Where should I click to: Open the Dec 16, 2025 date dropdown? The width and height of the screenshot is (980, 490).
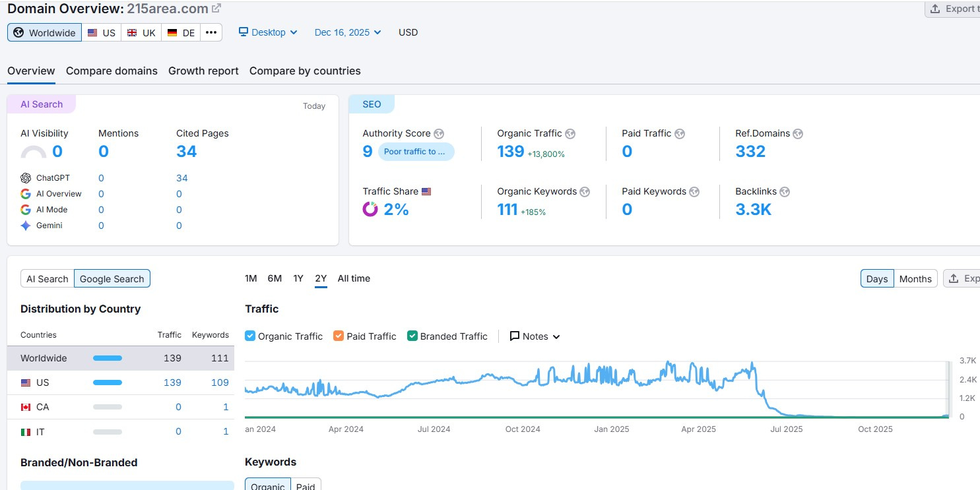348,32
